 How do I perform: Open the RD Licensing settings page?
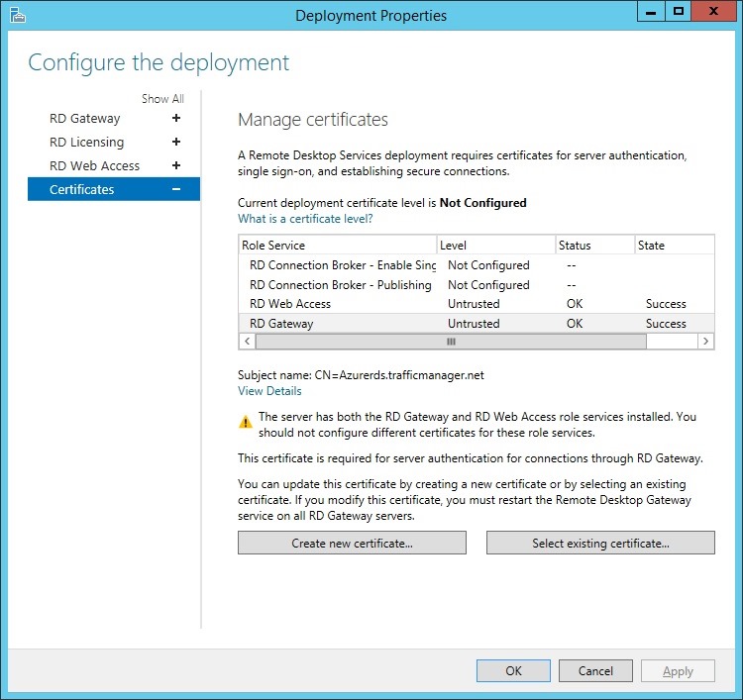87,143
